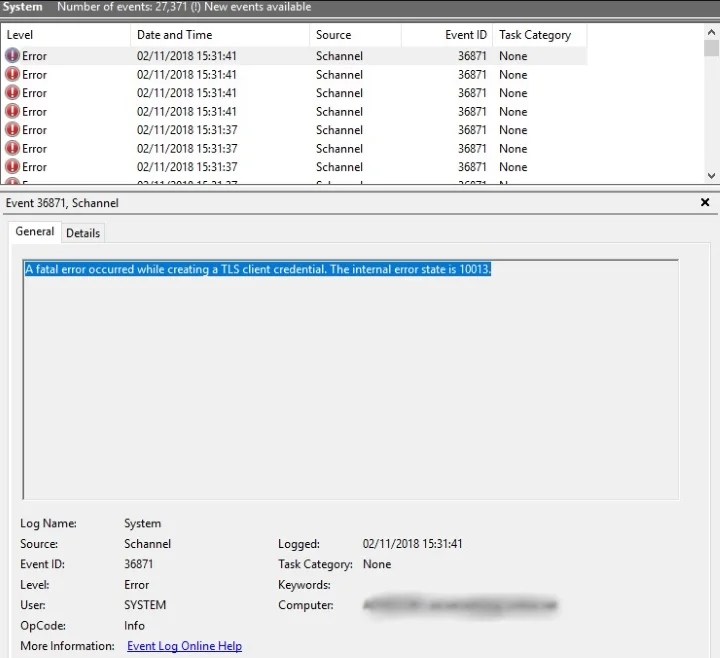Close the Event 36871 preview pane
The width and height of the screenshot is (720, 658).
tap(705, 202)
